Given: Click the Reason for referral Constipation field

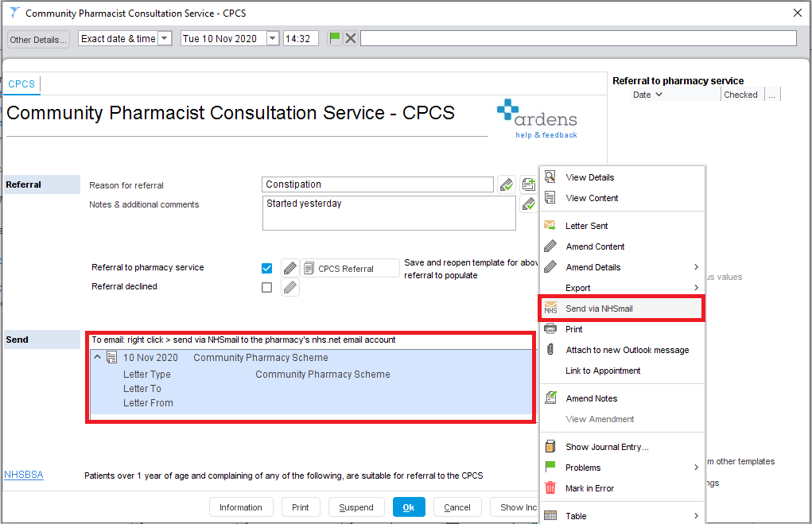Looking at the screenshot, I should [378, 184].
